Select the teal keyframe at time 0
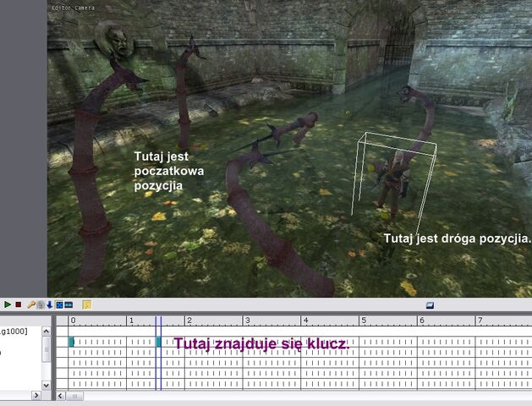Viewport: 532px width, 406px height. (71, 342)
